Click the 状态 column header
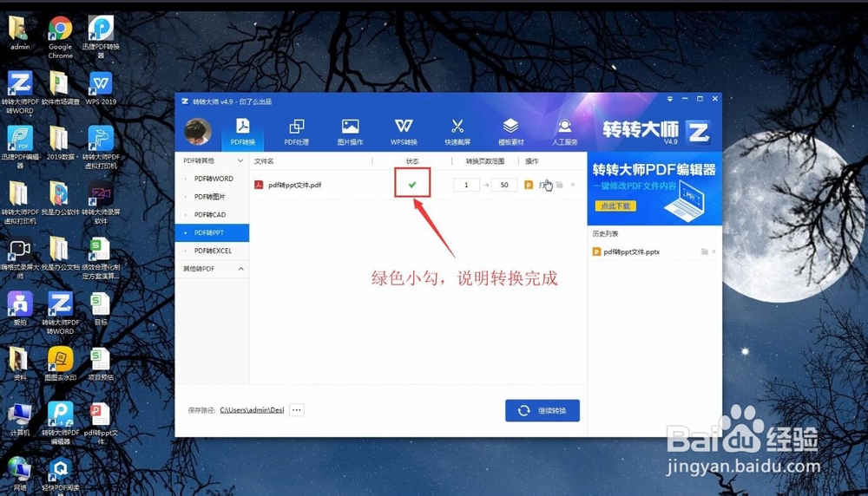868x496 pixels. point(412,161)
